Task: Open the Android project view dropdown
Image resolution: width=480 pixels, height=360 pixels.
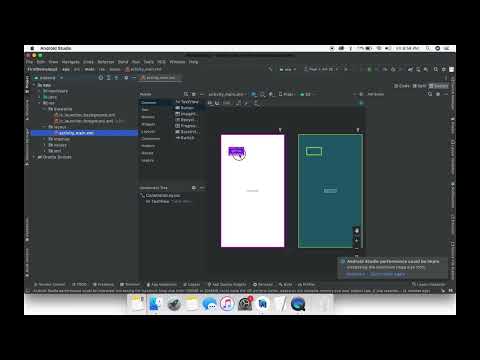Action: 48,78
